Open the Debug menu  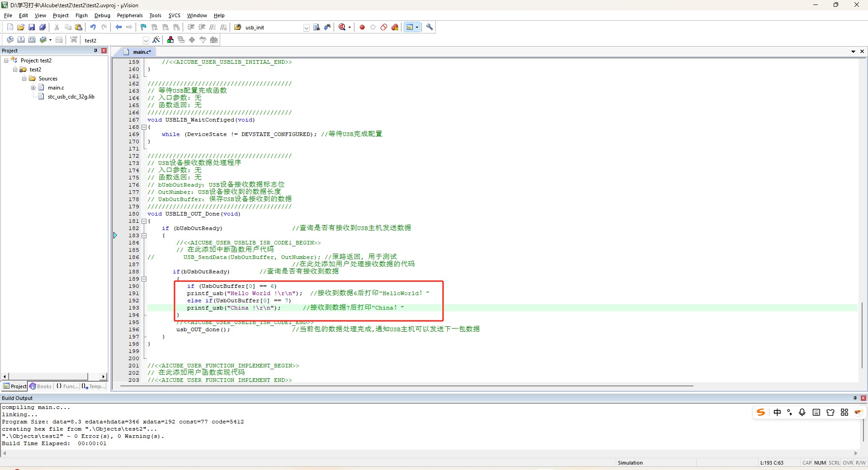pos(102,15)
